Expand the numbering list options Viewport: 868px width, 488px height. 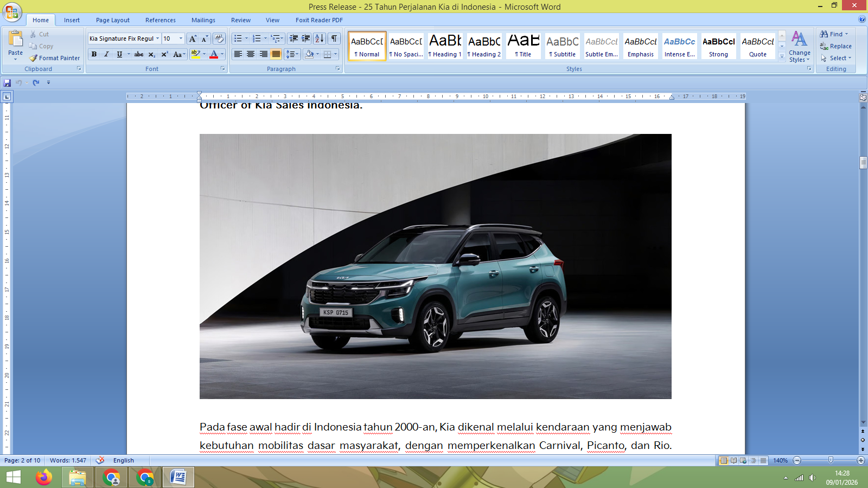(265, 38)
